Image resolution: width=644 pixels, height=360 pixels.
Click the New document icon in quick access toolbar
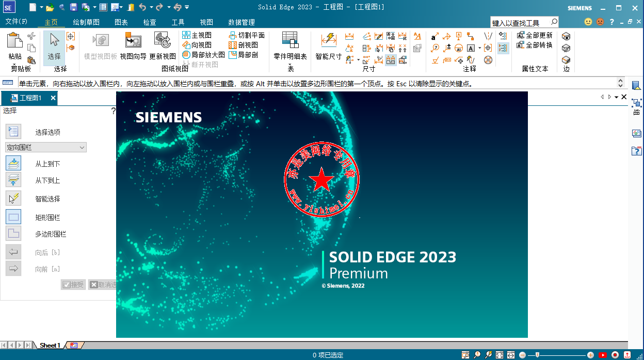point(33,7)
